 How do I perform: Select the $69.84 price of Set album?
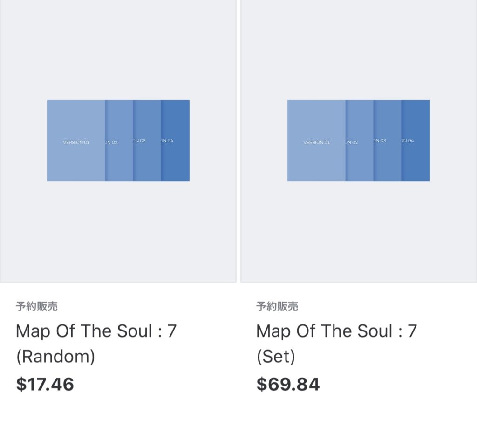(x=288, y=384)
